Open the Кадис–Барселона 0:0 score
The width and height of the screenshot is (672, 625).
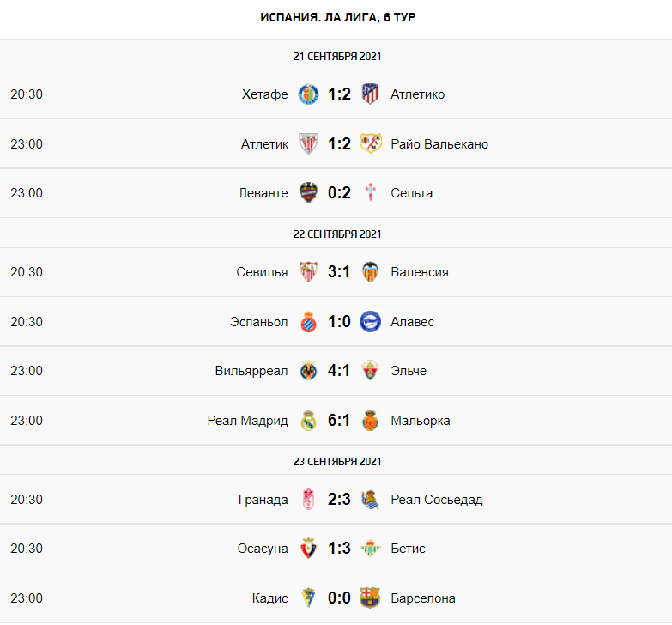[339, 598]
